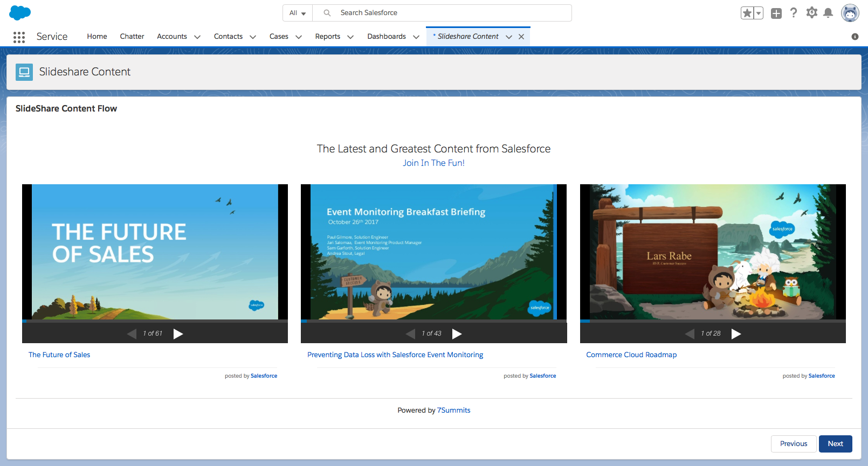Open the Reports tab
The image size is (868, 466).
(328, 36)
